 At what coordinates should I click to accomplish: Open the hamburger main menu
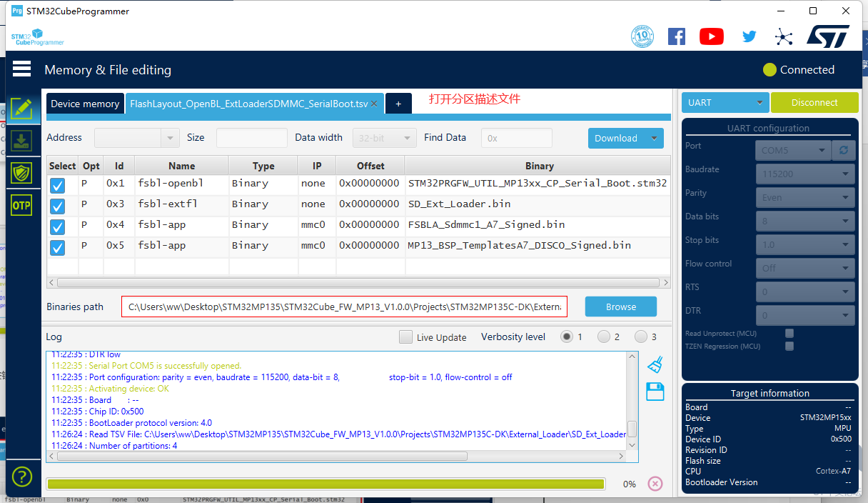(x=22, y=69)
